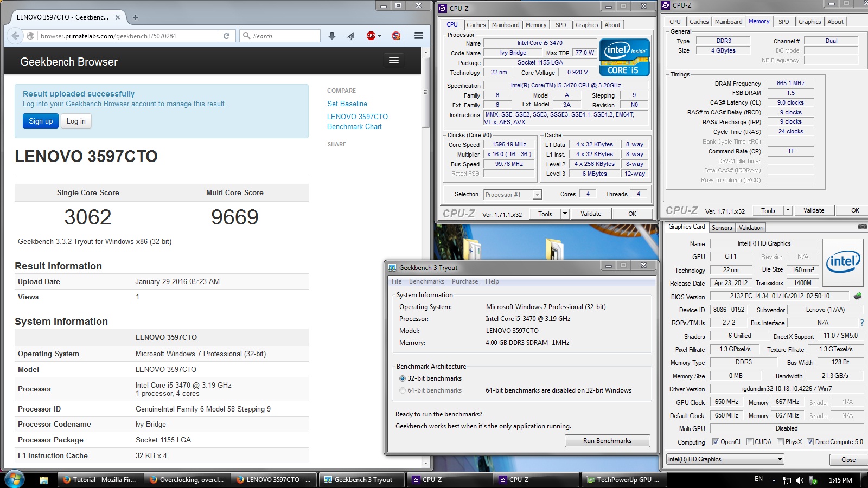Switch to Caches tab in CPU-Z processor window
This screenshot has height=488, width=868.
click(x=476, y=25)
